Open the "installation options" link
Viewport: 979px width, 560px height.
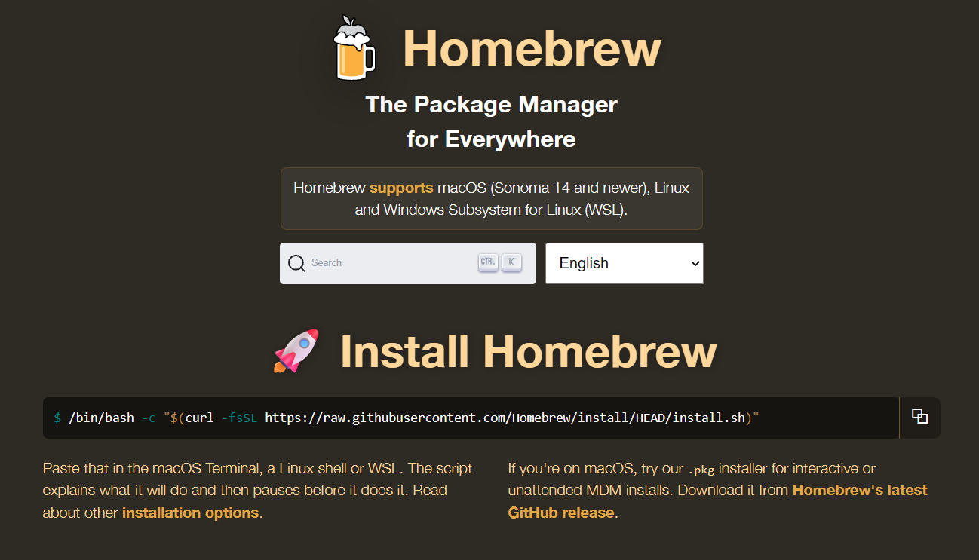191,513
